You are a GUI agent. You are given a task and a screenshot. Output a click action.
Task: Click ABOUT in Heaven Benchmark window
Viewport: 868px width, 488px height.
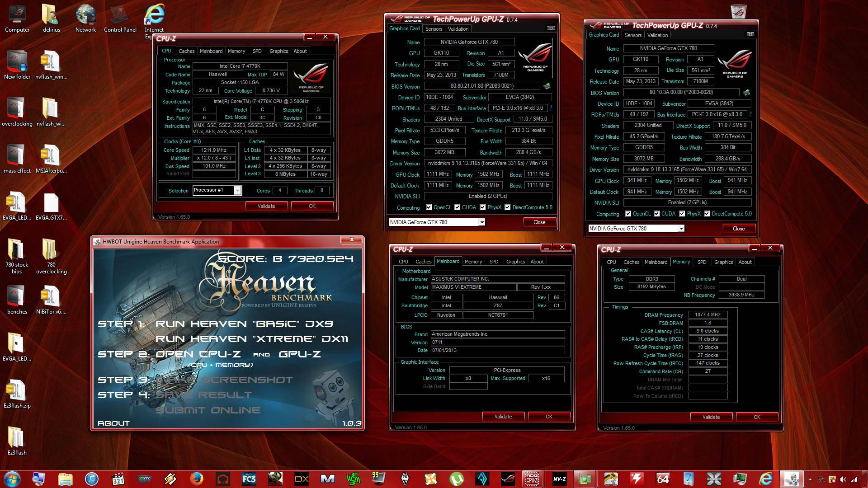113,423
